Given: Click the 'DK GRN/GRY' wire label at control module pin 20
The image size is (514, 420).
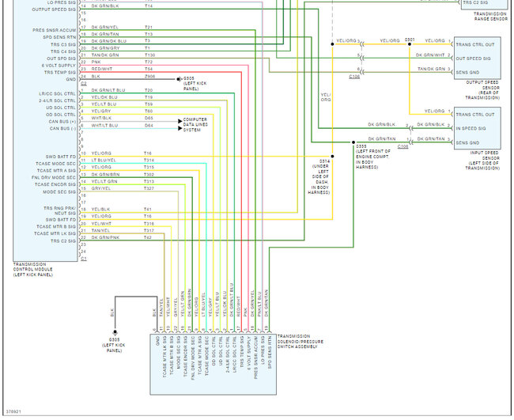Looking at the screenshot, I should 105,48.
